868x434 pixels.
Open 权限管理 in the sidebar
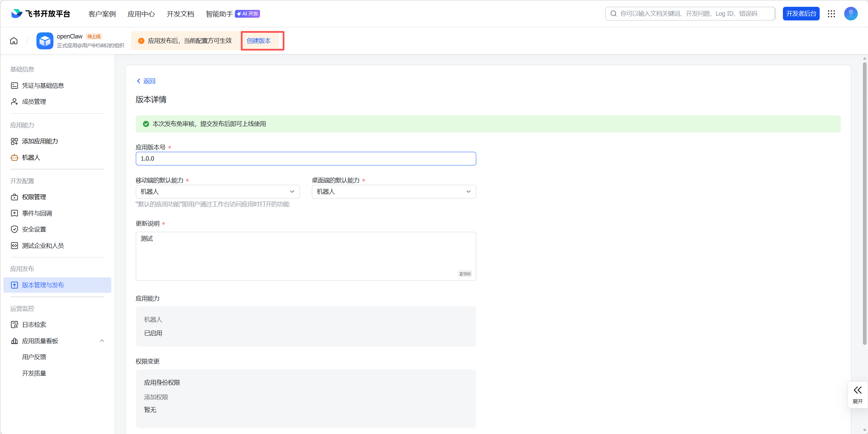(x=34, y=197)
